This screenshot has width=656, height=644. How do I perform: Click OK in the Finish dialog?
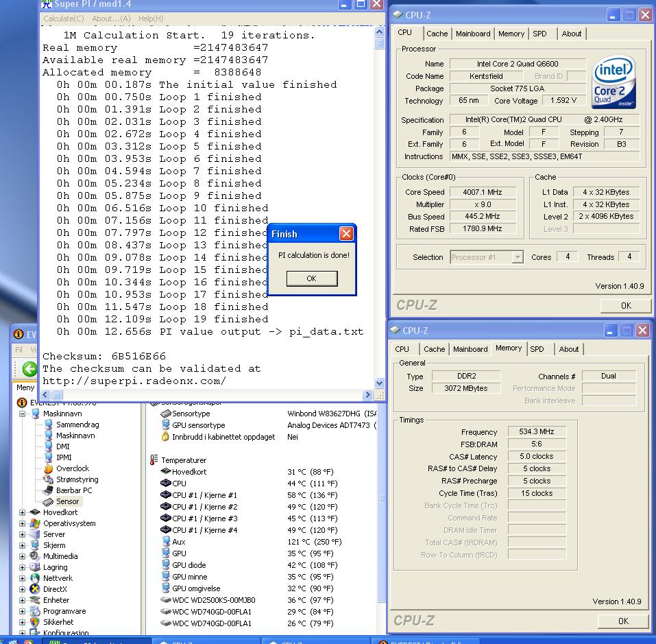312,278
